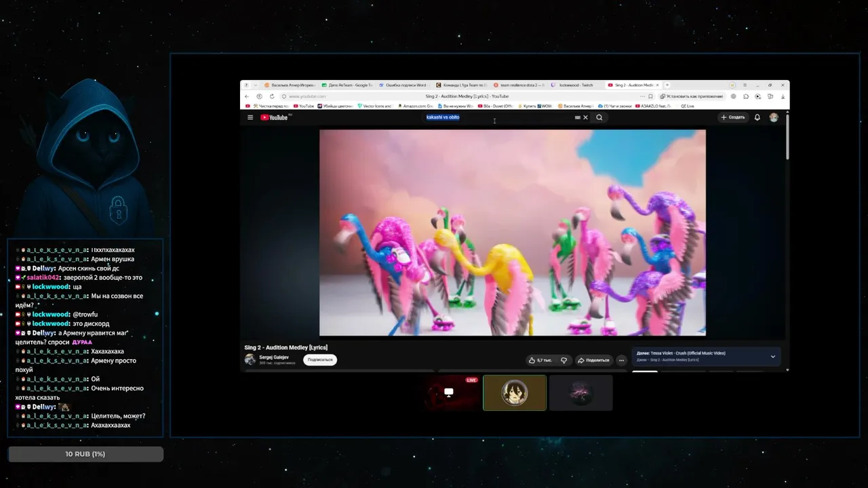Subscribe with the Подписаться button
Viewport: 868px width, 488px height.
coord(320,360)
